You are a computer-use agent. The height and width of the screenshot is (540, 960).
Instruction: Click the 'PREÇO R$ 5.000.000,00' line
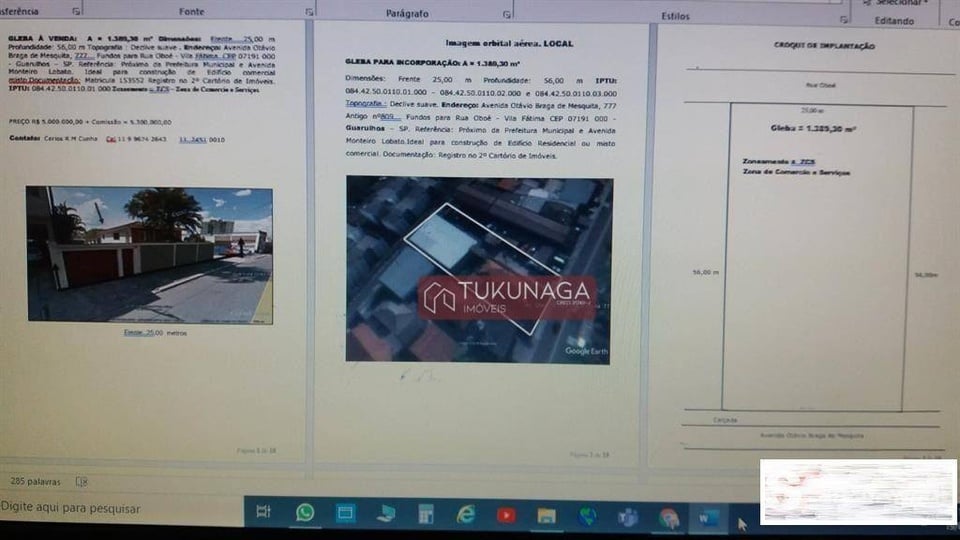[x=90, y=122]
